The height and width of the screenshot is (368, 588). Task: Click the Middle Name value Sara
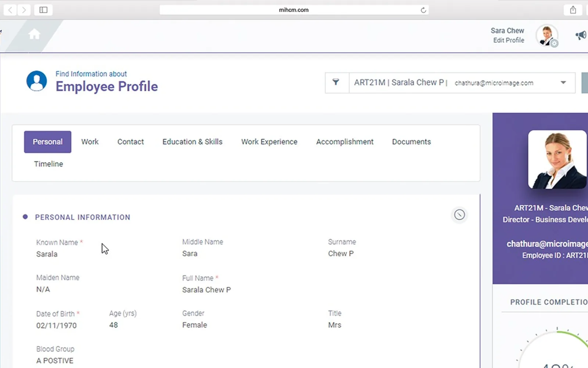click(x=190, y=254)
